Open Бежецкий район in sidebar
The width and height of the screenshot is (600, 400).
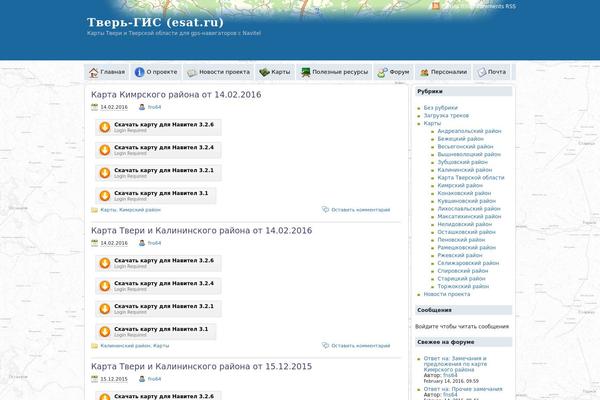point(460,139)
